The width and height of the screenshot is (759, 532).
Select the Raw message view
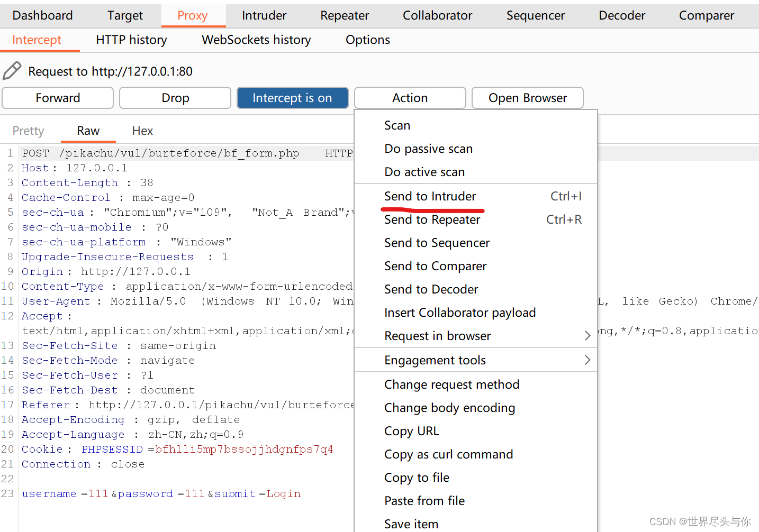pos(88,131)
